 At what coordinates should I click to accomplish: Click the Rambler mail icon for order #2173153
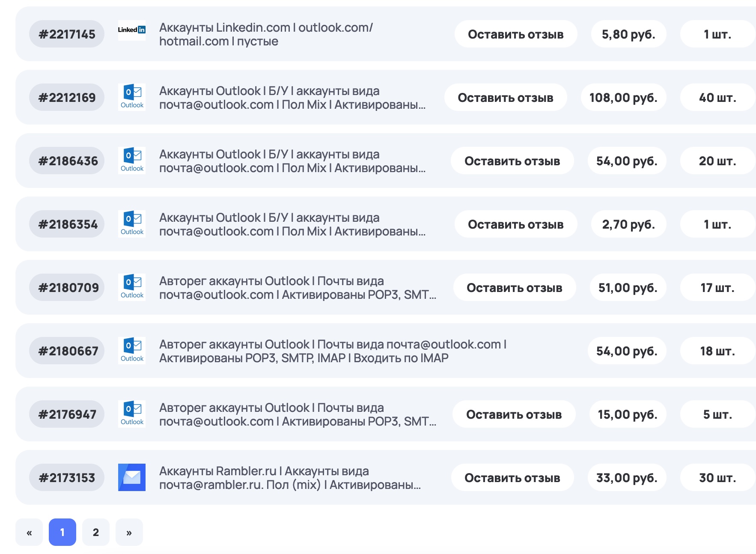pyautogui.click(x=132, y=477)
